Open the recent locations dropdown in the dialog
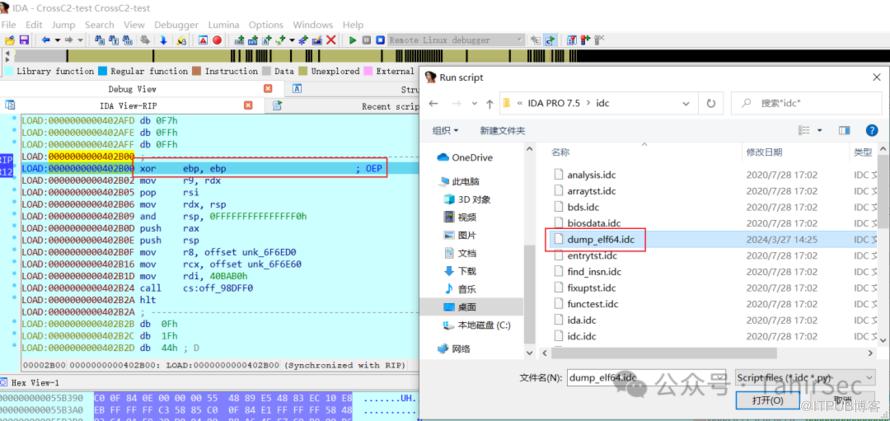This screenshot has height=421, width=890. point(475,104)
